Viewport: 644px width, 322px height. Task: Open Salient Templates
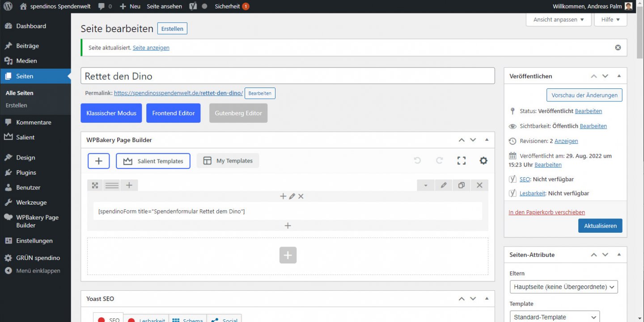click(153, 161)
